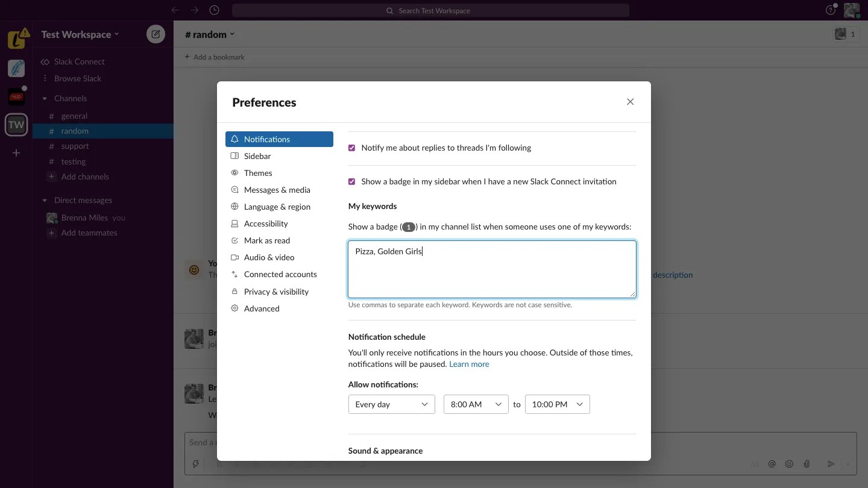Open the 8:00 AM start time dropdown
The height and width of the screenshot is (488, 868).
coord(475,404)
